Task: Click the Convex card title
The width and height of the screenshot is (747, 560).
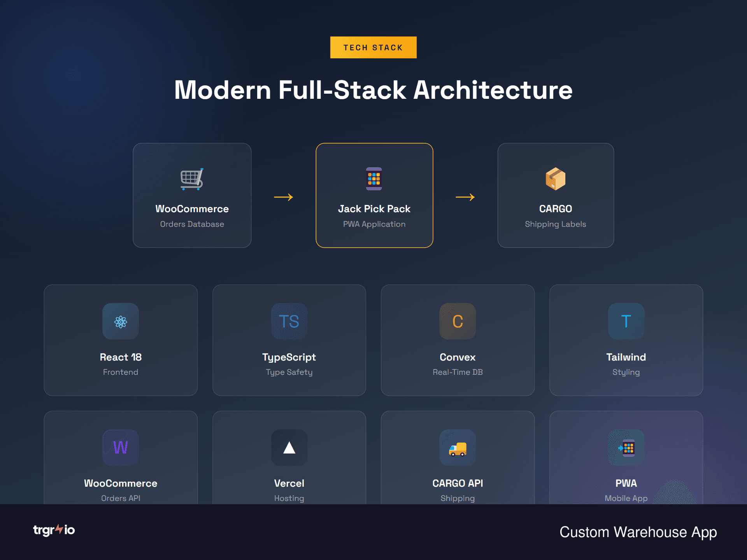Action: pyautogui.click(x=458, y=357)
